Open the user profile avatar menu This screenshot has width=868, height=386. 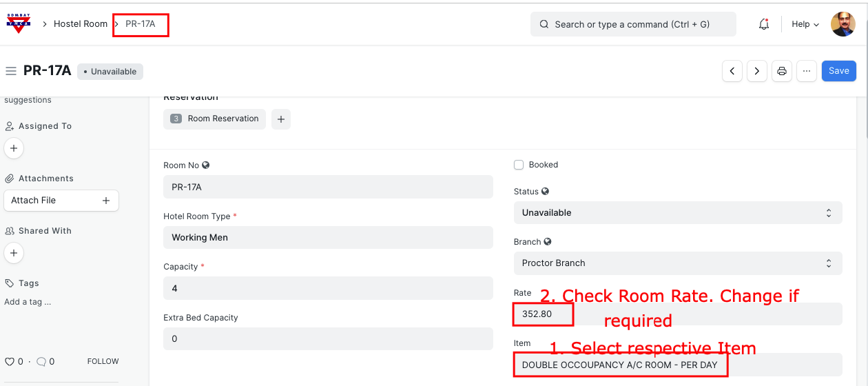[x=843, y=24]
